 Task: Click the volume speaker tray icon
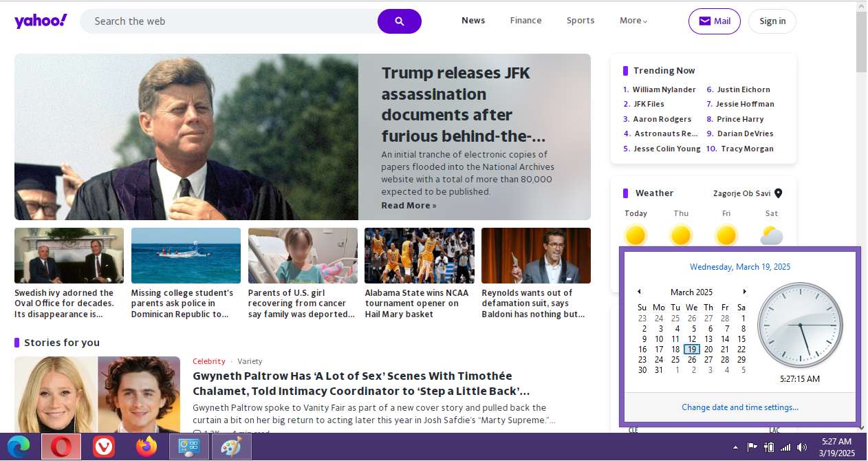(x=801, y=447)
